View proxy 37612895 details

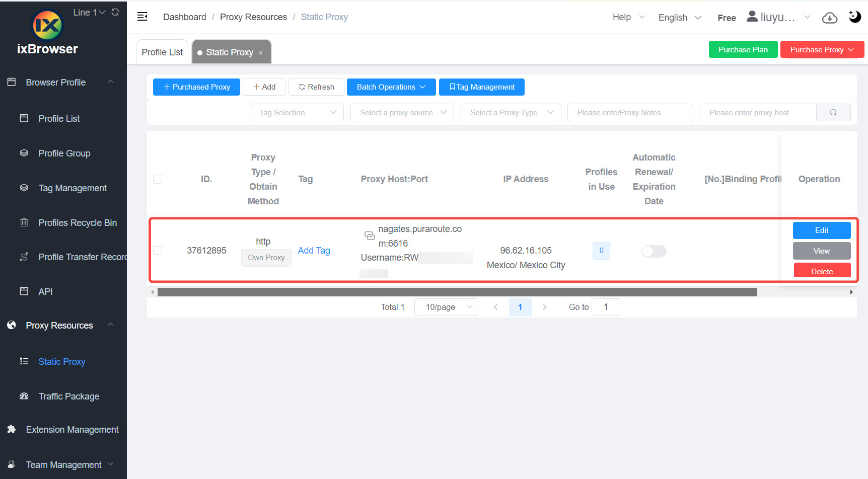[x=822, y=251]
